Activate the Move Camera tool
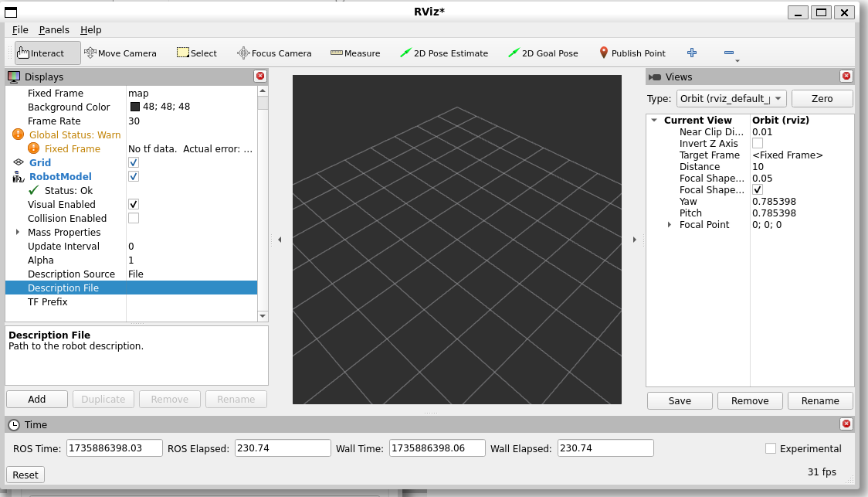This screenshot has height=497, width=868. 120,53
